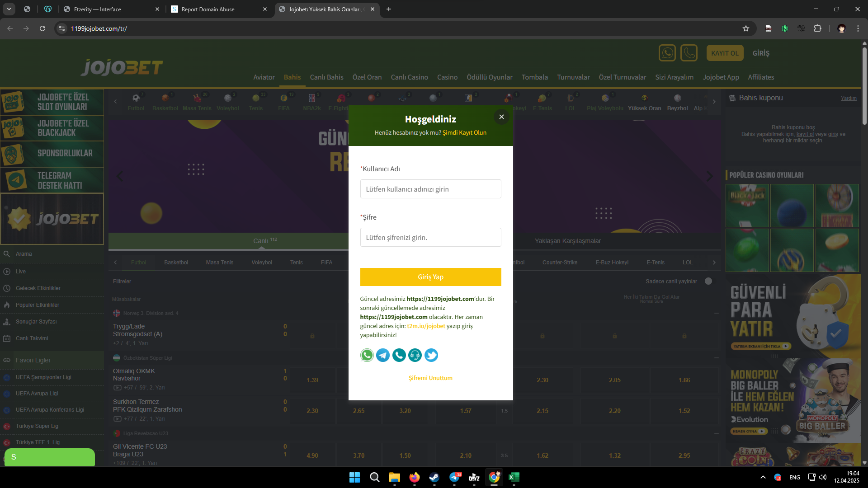Click the Kullanıcı Adı input field

(430, 189)
